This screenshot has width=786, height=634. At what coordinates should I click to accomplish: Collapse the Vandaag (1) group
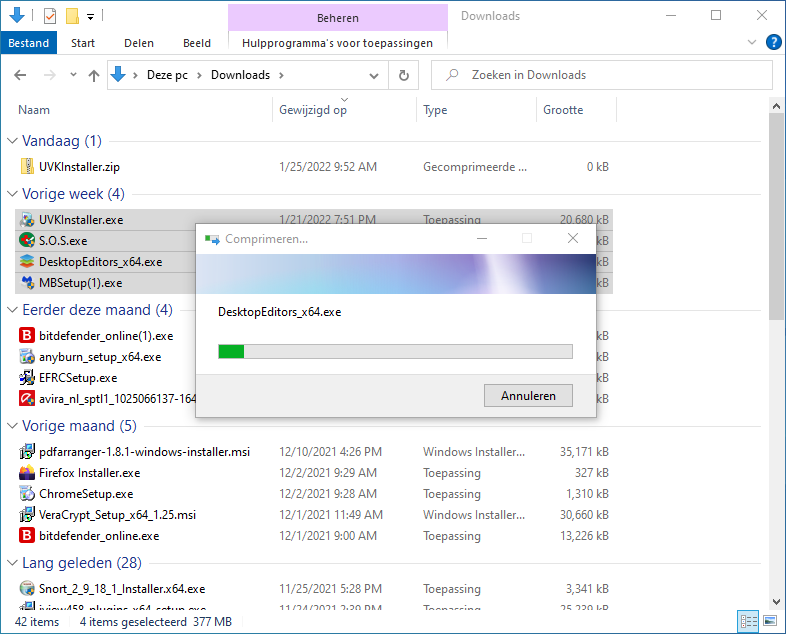(12, 142)
